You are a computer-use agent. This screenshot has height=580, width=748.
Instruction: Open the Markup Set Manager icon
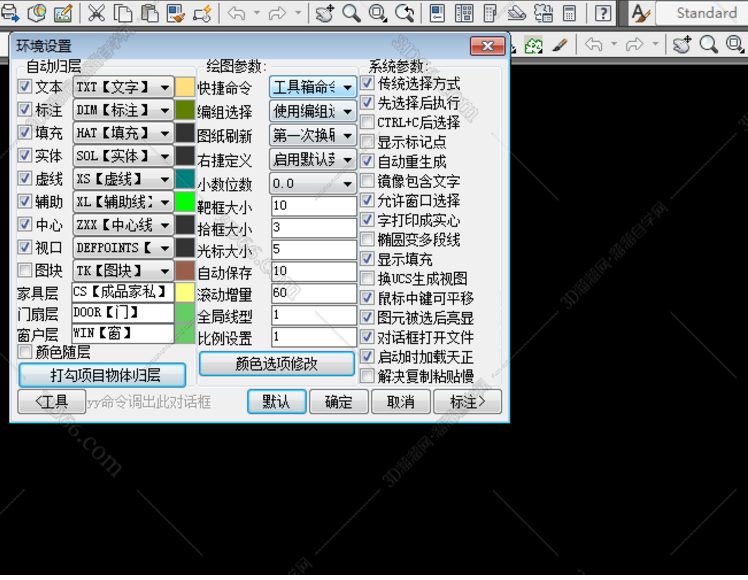(x=543, y=13)
